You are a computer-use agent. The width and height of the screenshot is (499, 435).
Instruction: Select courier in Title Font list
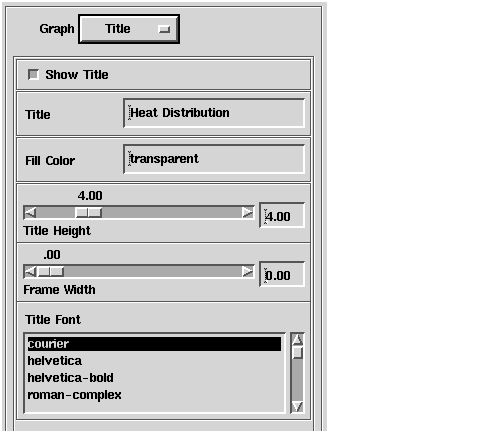[154, 344]
